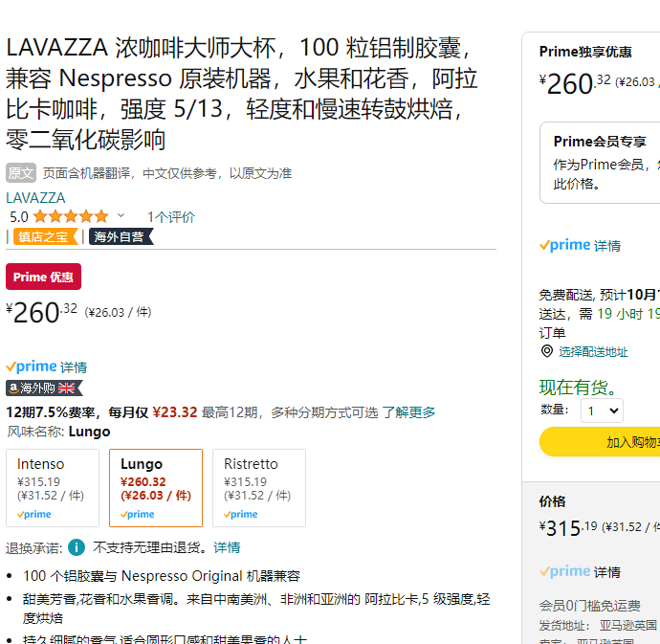
Task: Open the 1个评价 reviews link
Action: click(x=171, y=217)
